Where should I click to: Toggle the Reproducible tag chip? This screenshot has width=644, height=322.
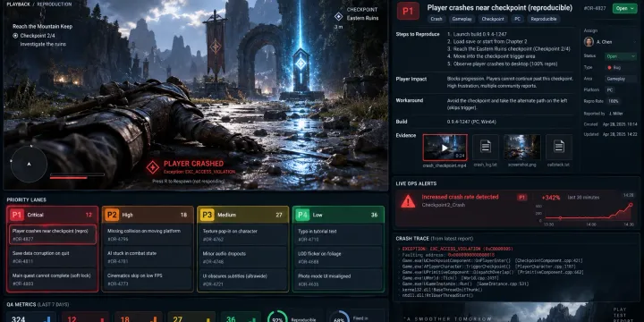[544, 19]
